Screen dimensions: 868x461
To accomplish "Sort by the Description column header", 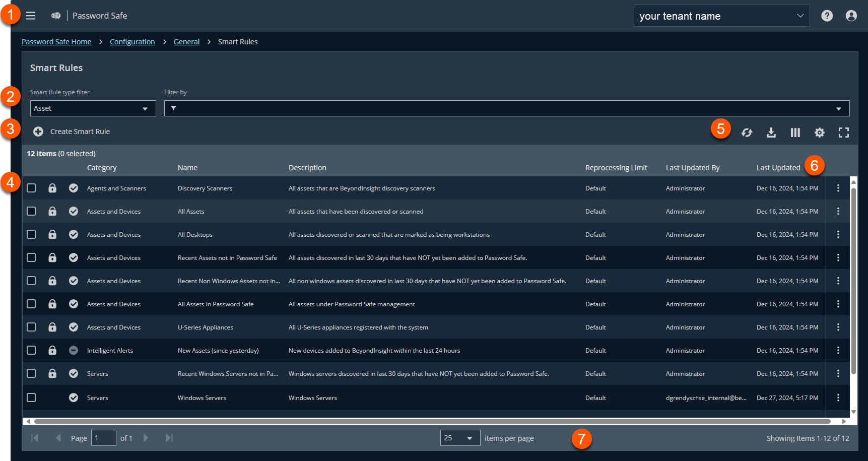I will (307, 168).
